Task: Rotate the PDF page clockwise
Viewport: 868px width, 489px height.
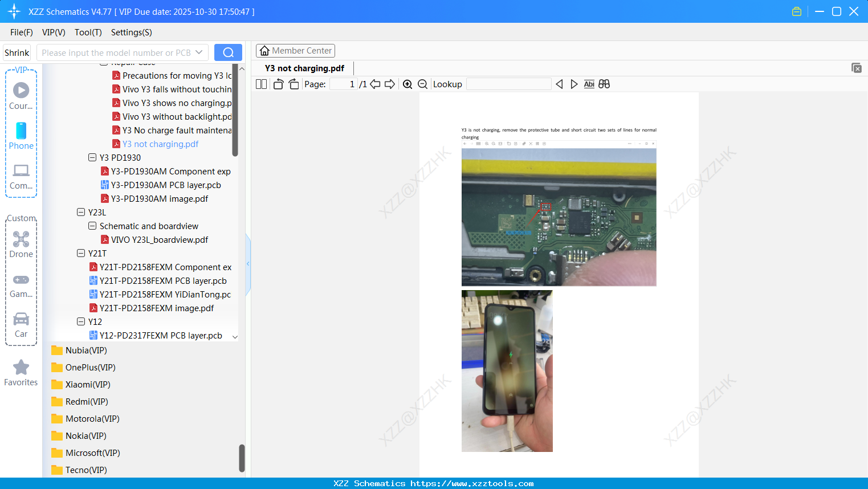Action: pyautogui.click(x=294, y=84)
